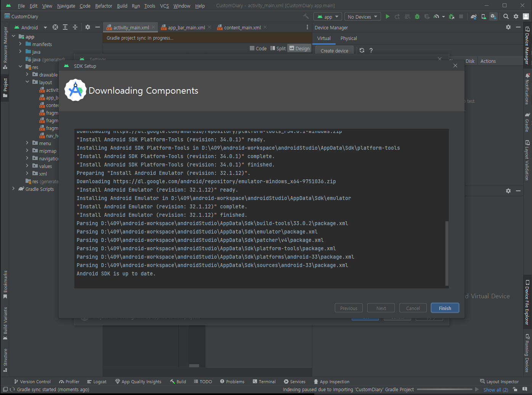Expand the manifests folder
The image size is (532, 395).
point(20,44)
